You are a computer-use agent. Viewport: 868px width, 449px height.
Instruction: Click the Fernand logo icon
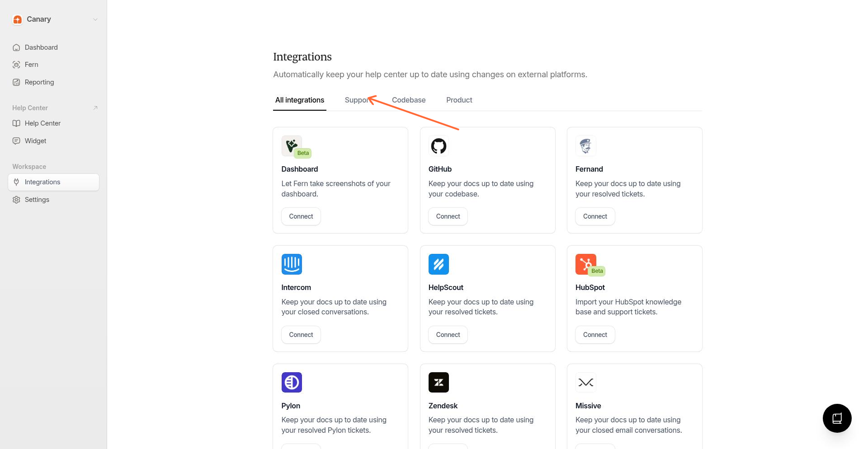click(585, 145)
